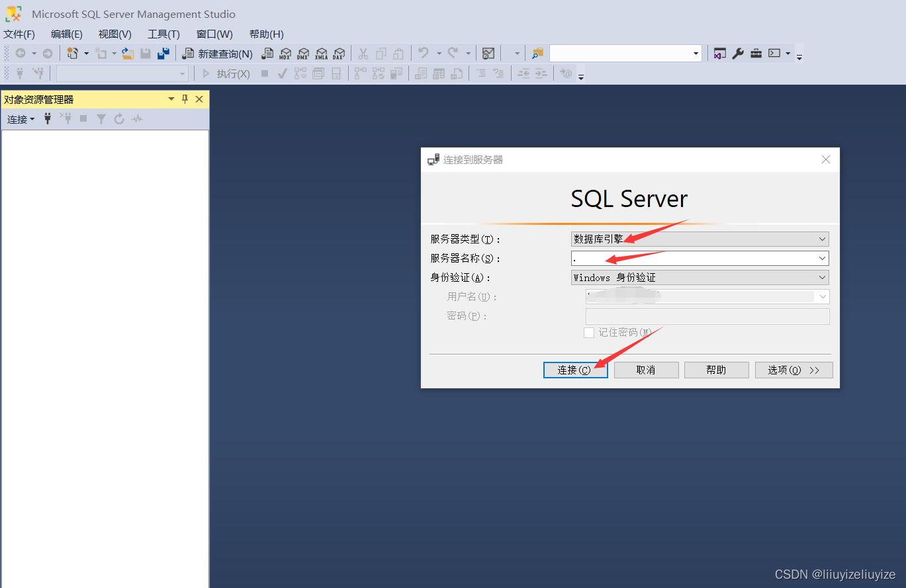This screenshot has height=588, width=906.
Task: Click the Parse checkmark icon
Action: (x=283, y=73)
